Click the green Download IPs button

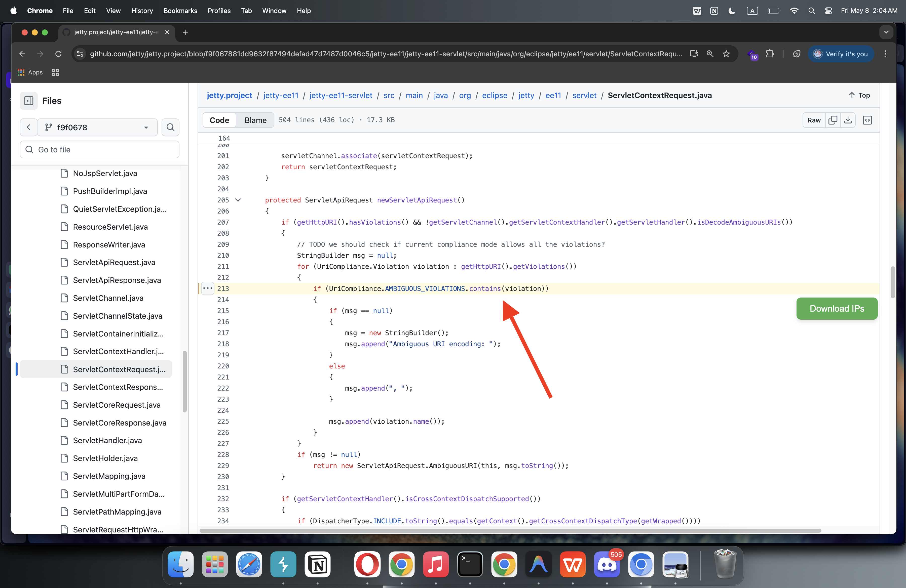pos(837,308)
